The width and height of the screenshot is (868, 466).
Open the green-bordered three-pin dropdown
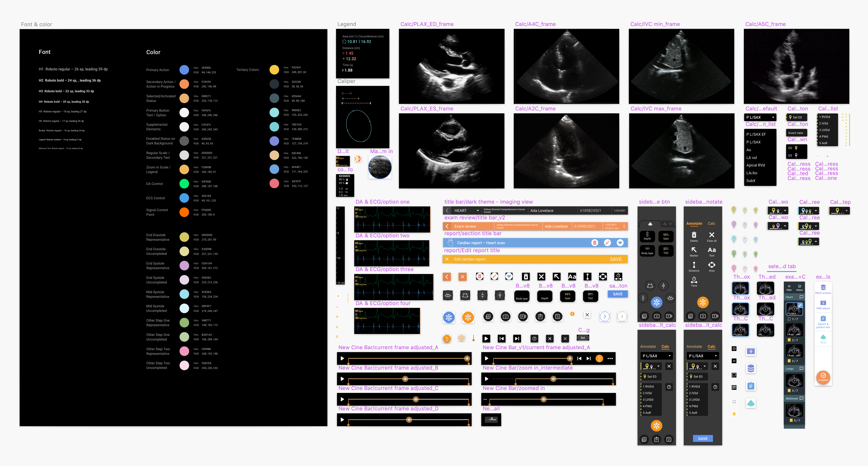pyautogui.click(x=809, y=241)
